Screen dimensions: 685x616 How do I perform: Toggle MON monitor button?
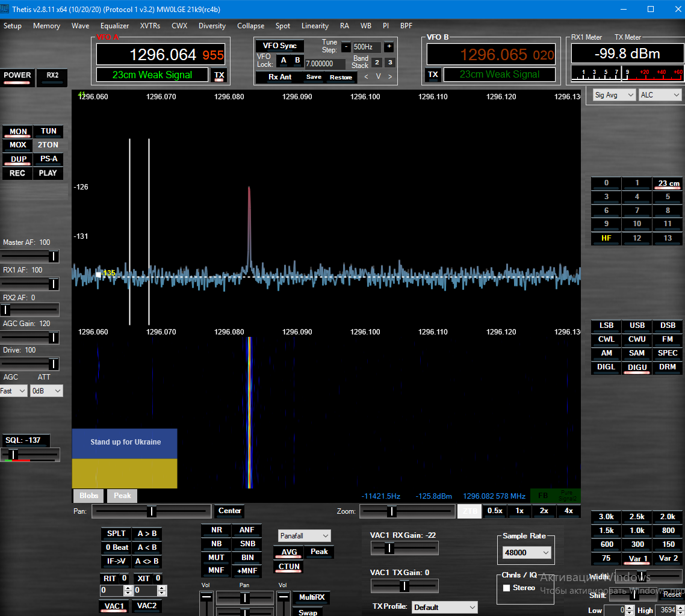tap(18, 131)
